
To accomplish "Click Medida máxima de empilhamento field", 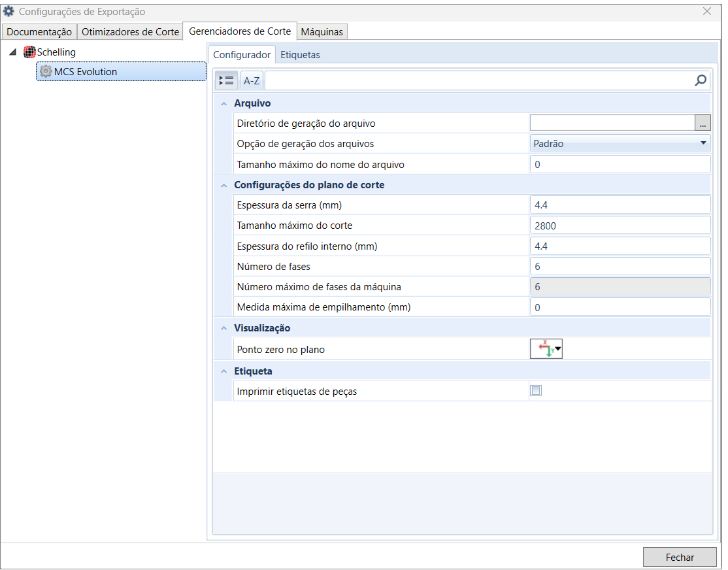I will click(x=620, y=307).
